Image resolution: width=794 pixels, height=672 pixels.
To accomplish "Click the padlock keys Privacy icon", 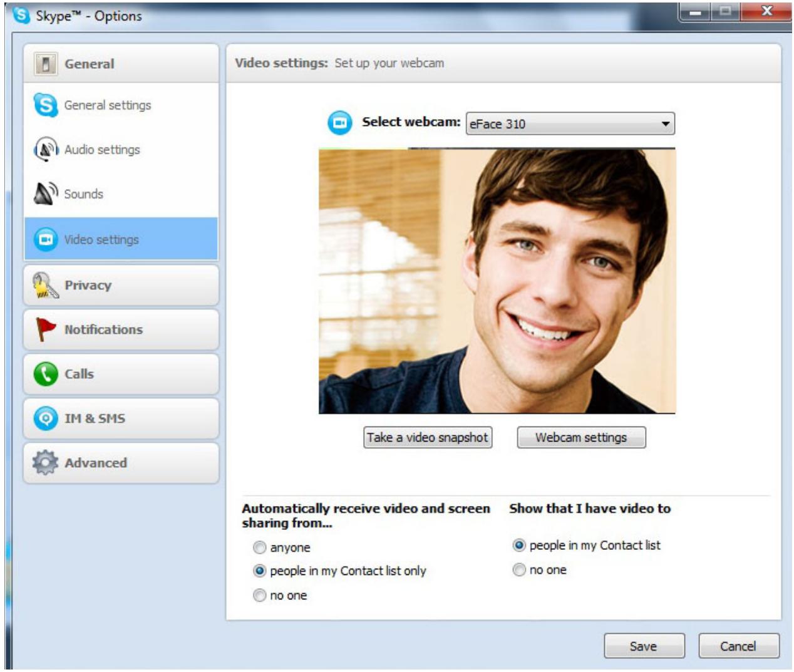I will pyautogui.click(x=45, y=285).
